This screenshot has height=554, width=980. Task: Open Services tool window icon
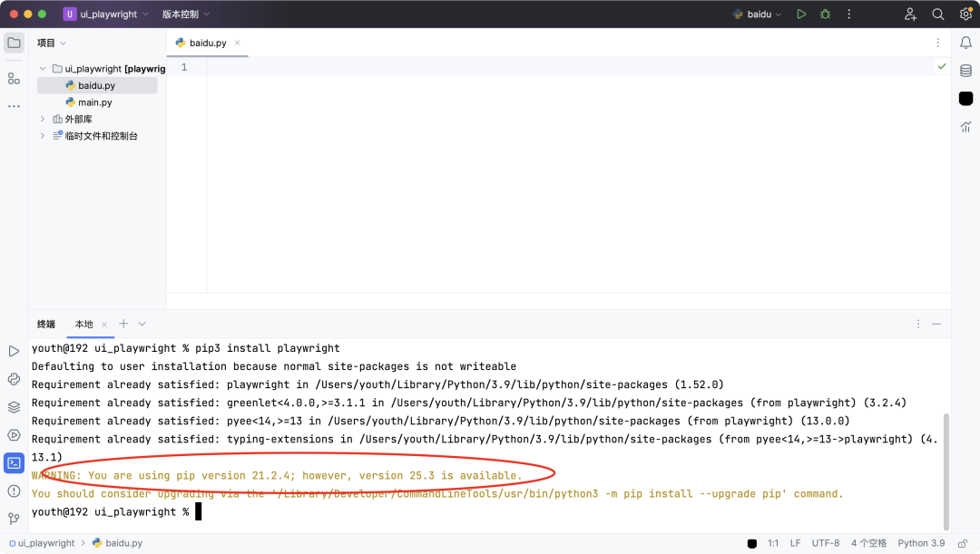tap(14, 435)
